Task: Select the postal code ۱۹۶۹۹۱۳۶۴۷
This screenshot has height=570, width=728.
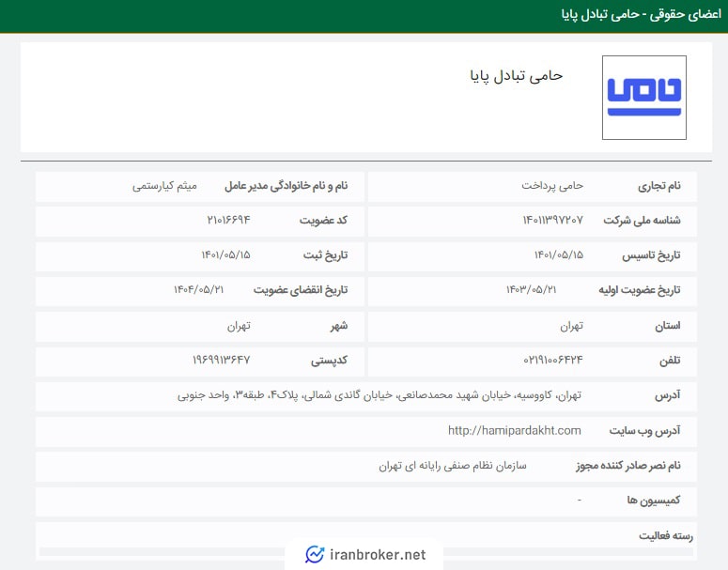Action: (x=221, y=360)
